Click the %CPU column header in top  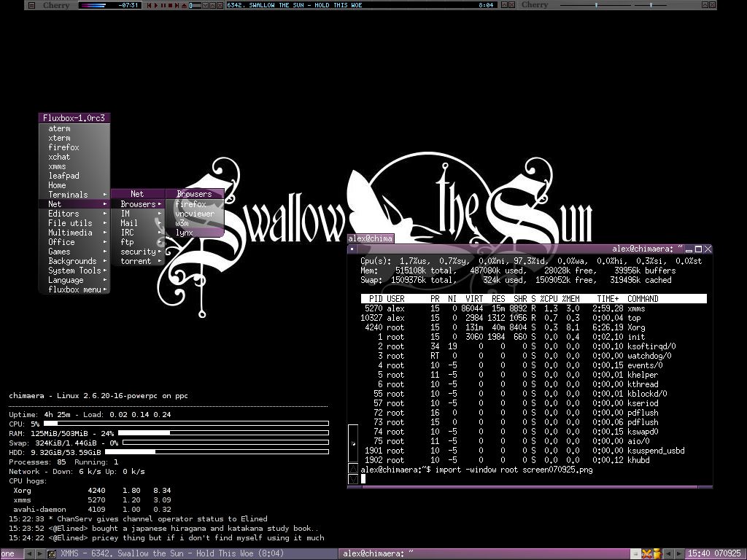[x=549, y=299]
